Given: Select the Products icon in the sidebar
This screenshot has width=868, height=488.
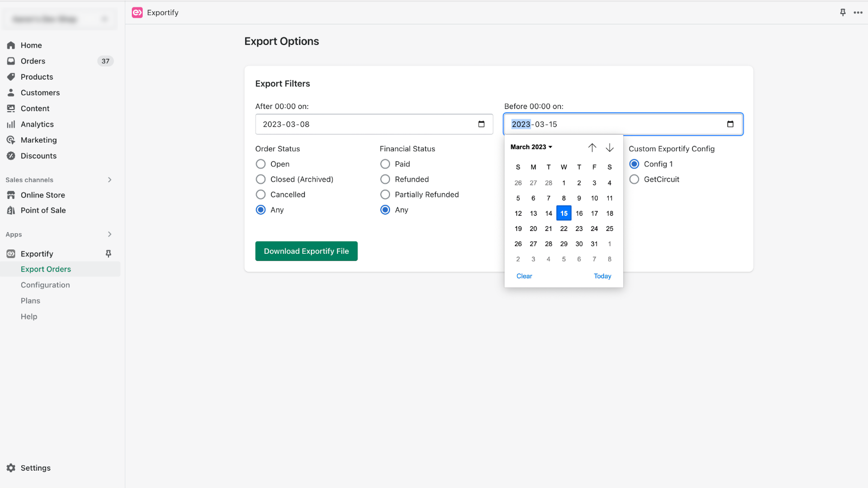Looking at the screenshot, I should pos(12,76).
